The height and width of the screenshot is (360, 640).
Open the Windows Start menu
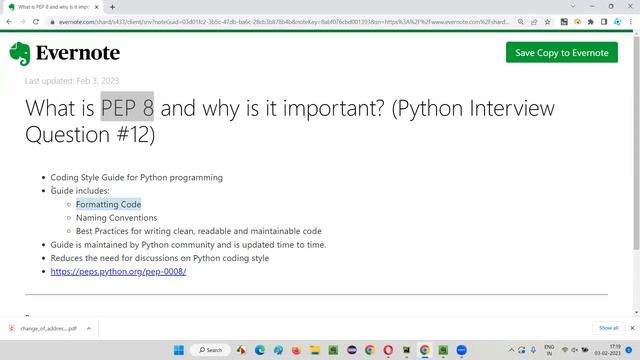tap(179, 350)
